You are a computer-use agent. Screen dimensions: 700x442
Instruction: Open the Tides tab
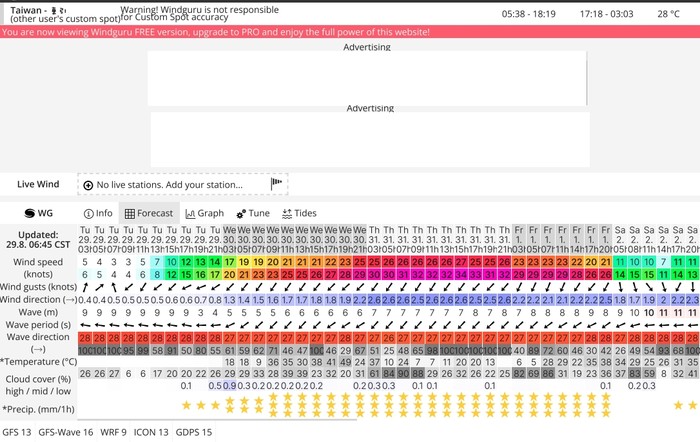pos(299,213)
